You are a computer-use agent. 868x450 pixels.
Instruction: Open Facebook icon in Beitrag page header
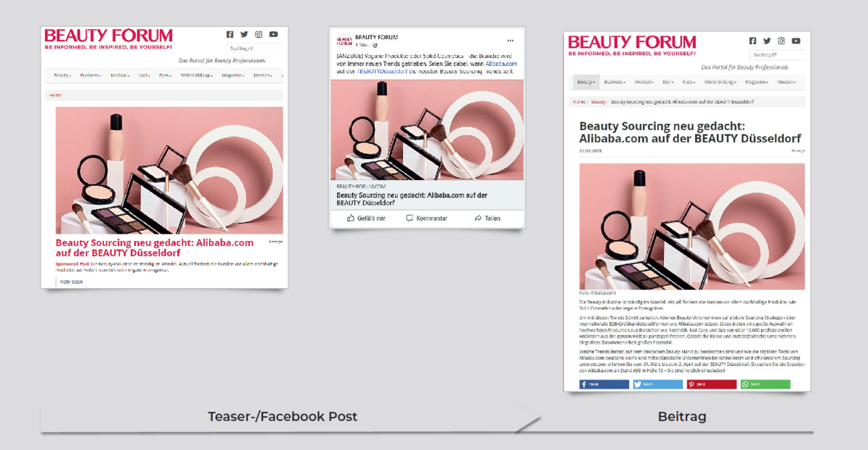pos(753,41)
